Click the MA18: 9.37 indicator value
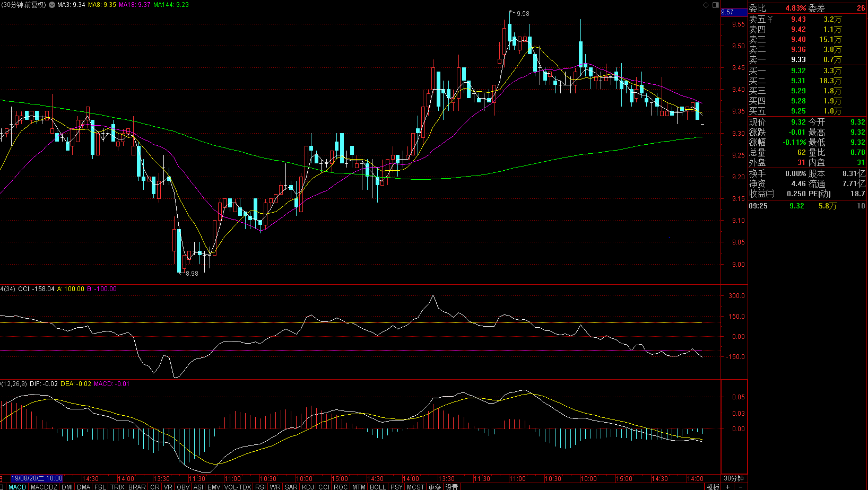 pos(135,5)
